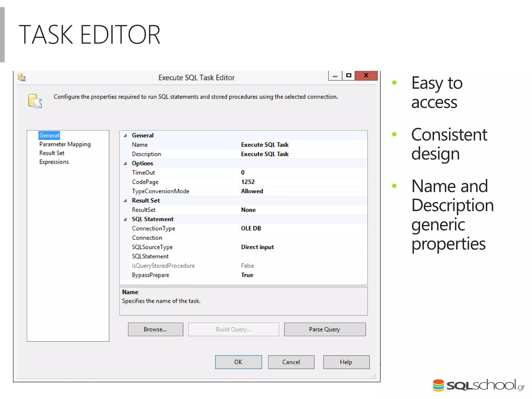Image resolution: width=532 pixels, height=399 pixels.
Task: Confirm with the OK button
Action: (238, 362)
